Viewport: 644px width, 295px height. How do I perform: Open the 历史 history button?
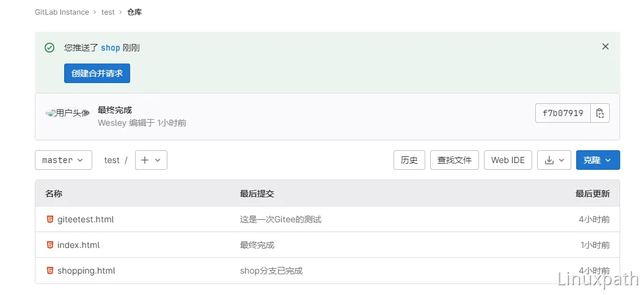click(409, 160)
